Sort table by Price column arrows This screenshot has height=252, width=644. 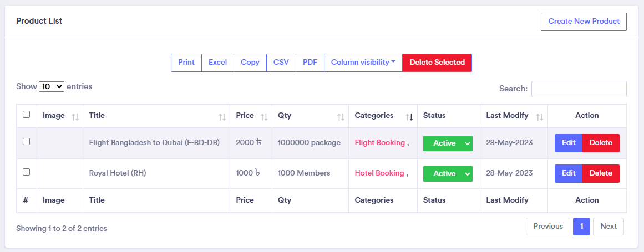264,116
